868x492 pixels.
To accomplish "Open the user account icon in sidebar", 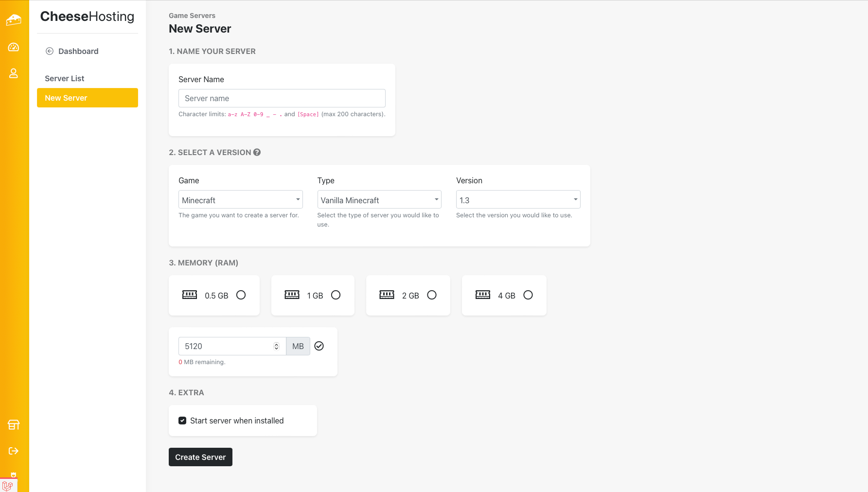I will point(14,73).
